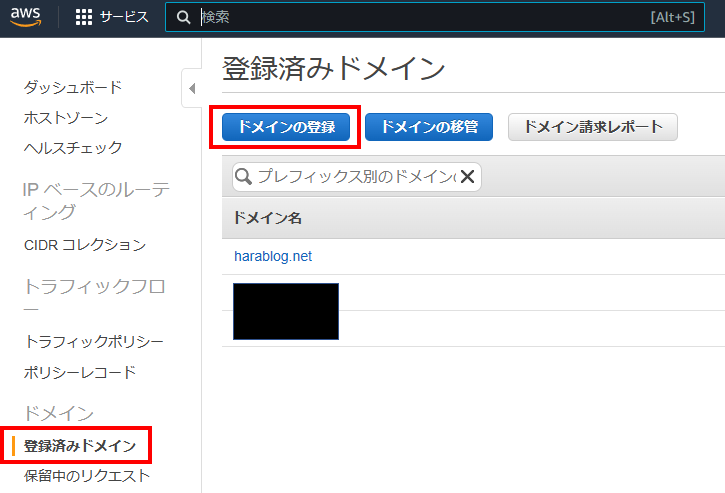Click the ドメイン section heading in sidebar

[59, 413]
